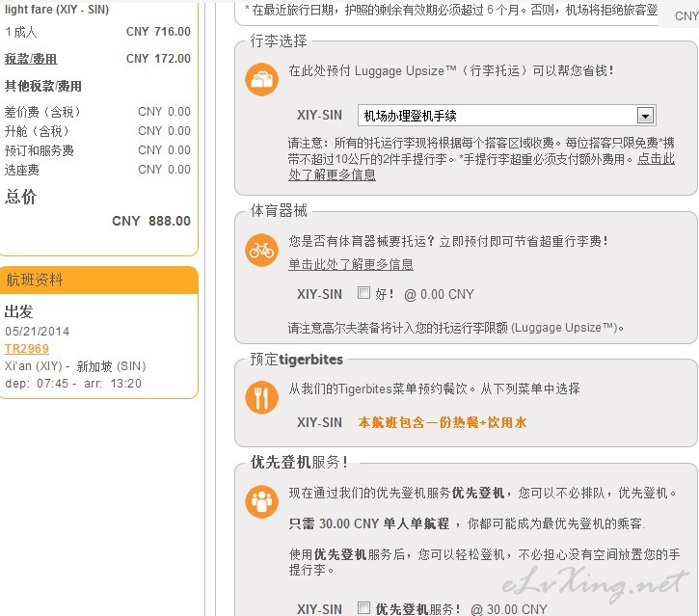
Task: Click the orange luggage suitcase icon
Action: (261, 79)
